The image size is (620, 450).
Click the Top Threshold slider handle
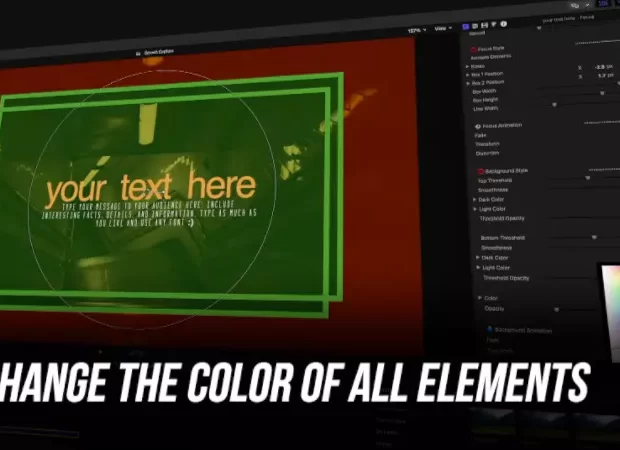tap(588, 178)
